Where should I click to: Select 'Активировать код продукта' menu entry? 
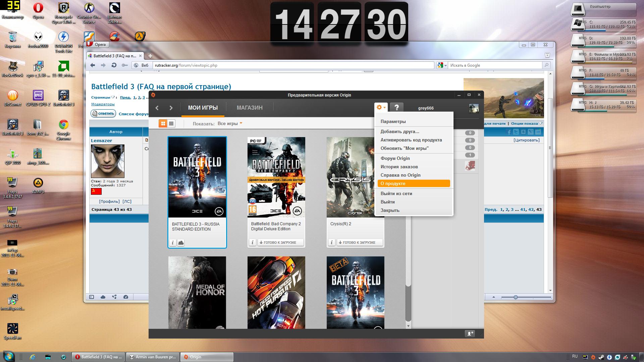point(411,140)
